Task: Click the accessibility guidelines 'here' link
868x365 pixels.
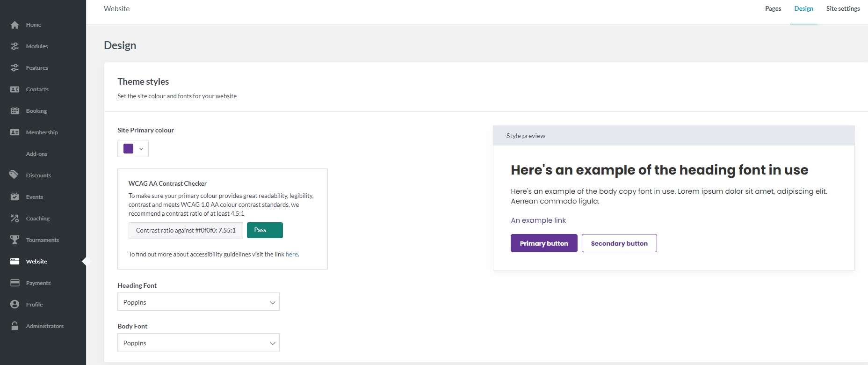Action: 291,255
